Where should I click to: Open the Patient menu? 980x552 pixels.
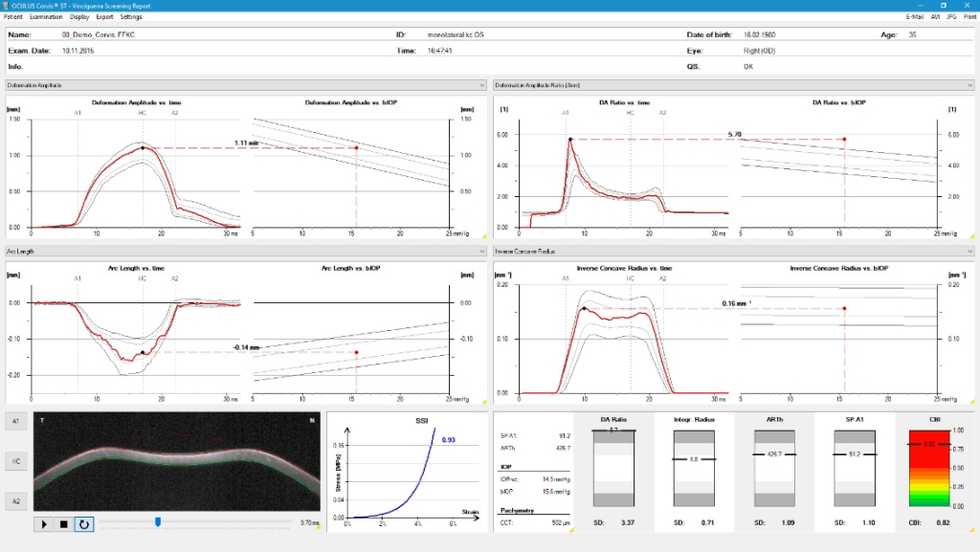tap(14, 17)
